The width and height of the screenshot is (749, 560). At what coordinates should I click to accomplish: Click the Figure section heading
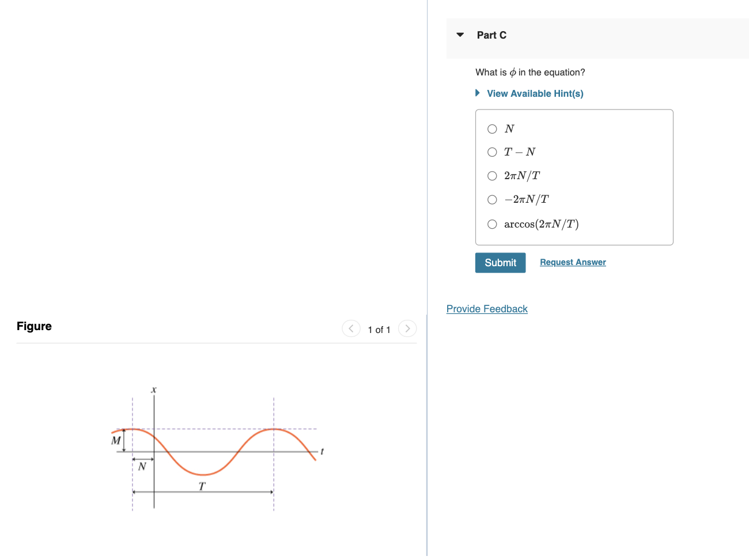(34, 326)
